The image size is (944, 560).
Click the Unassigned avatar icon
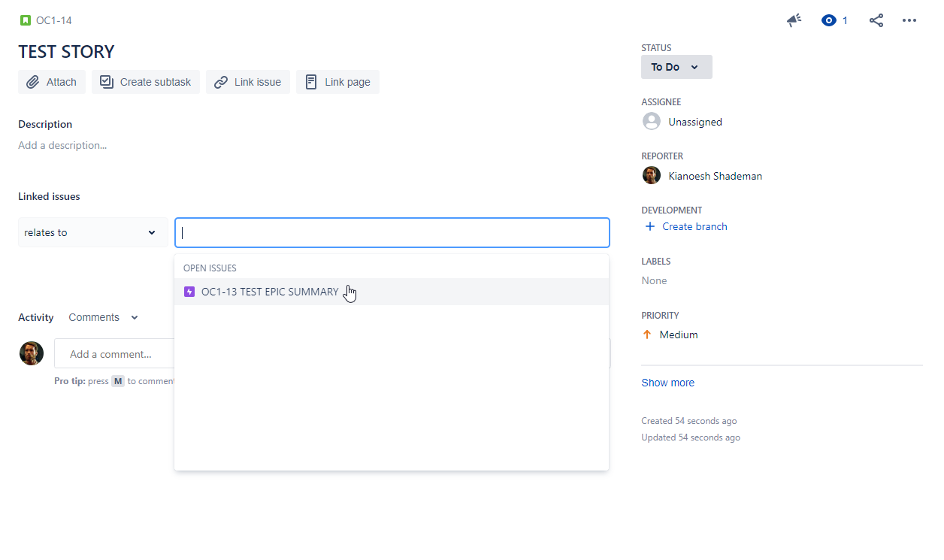coord(651,120)
